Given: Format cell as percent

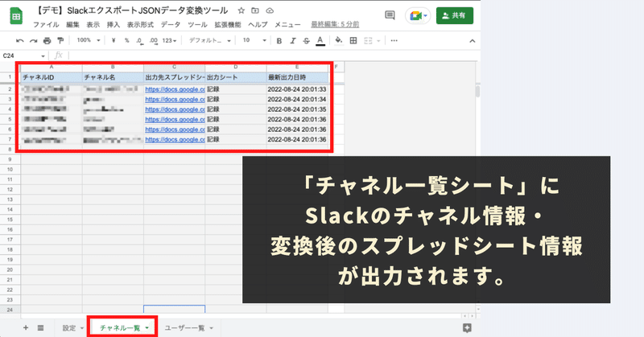Looking at the screenshot, I should 126,41.
